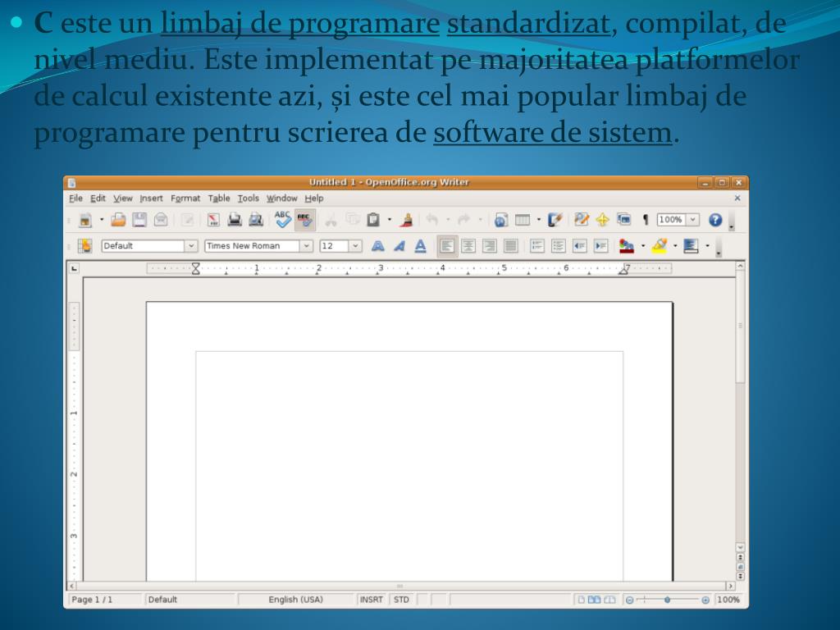The width and height of the screenshot is (840, 630).
Task: Apply yellow Highlighting color
Action: [660, 246]
